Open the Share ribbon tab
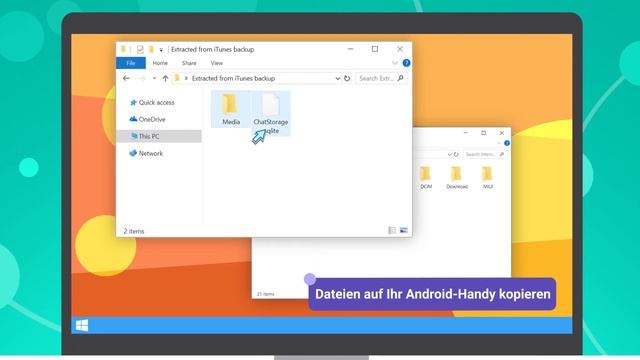 (x=189, y=63)
